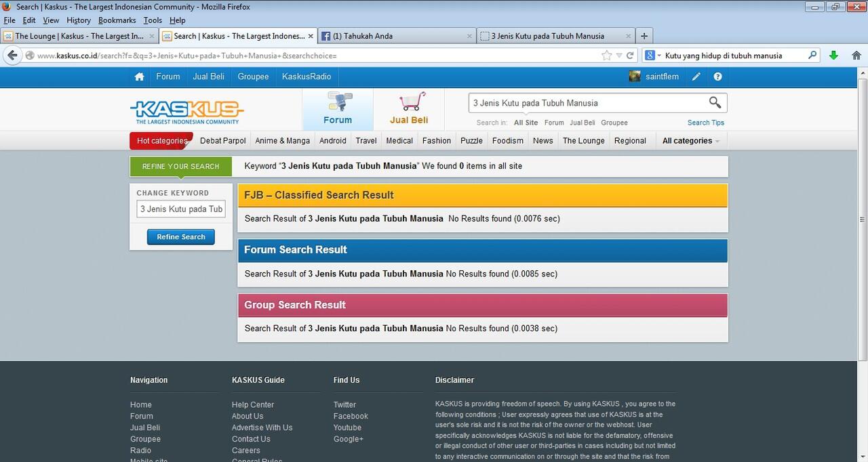Close the 'The Lounge | Kaskus' tab
This screenshot has height=462, width=868.
[151, 36]
